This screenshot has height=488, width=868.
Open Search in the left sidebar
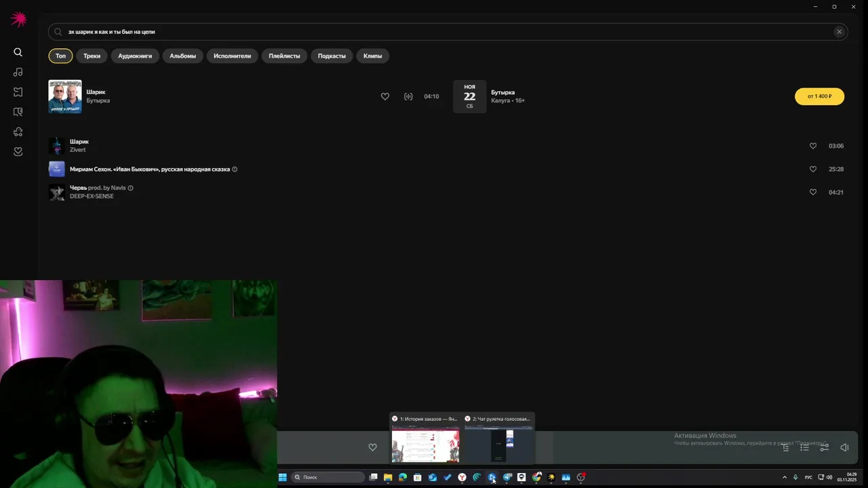pos(18,52)
